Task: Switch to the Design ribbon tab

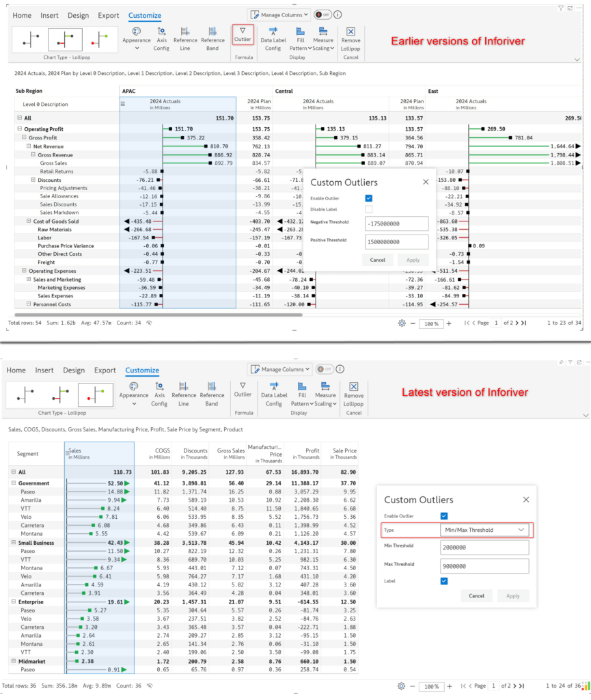Action: pos(78,15)
